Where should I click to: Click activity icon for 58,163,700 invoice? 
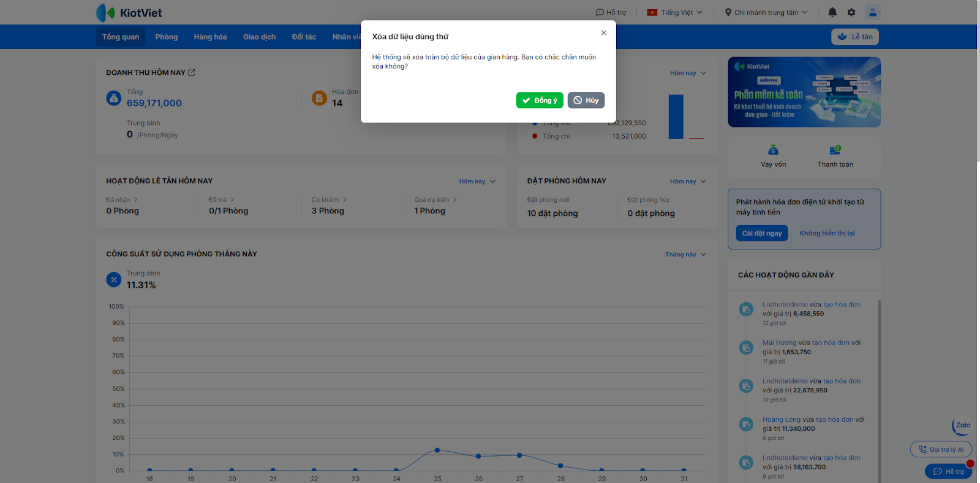coord(746,463)
